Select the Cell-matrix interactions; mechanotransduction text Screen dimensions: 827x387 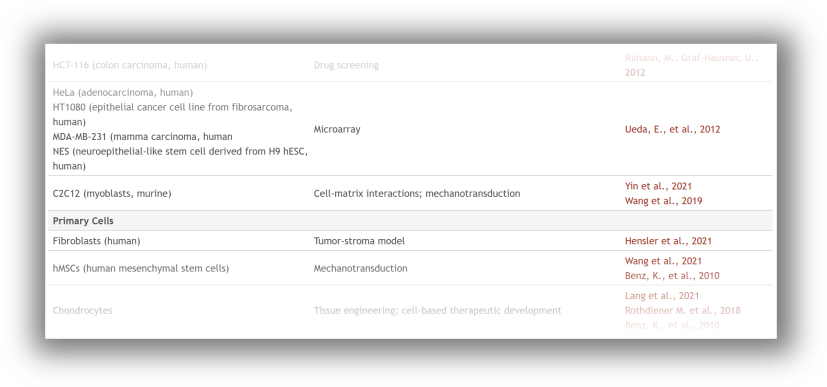(417, 194)
